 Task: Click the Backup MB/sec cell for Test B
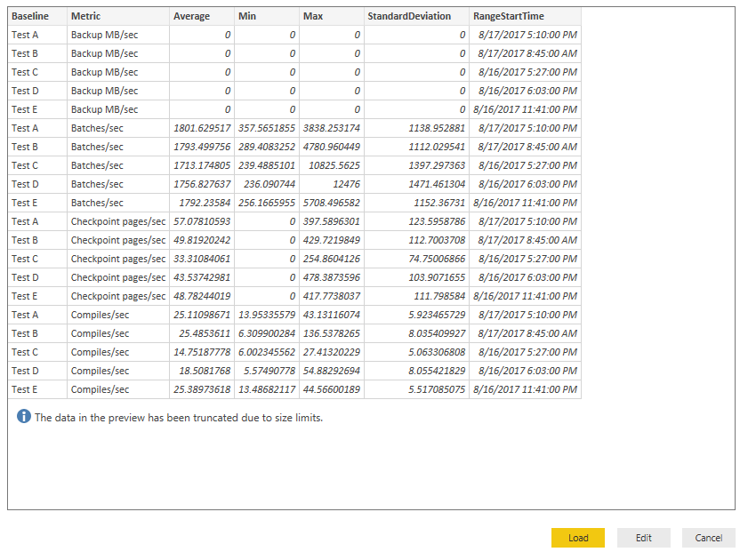103,53
